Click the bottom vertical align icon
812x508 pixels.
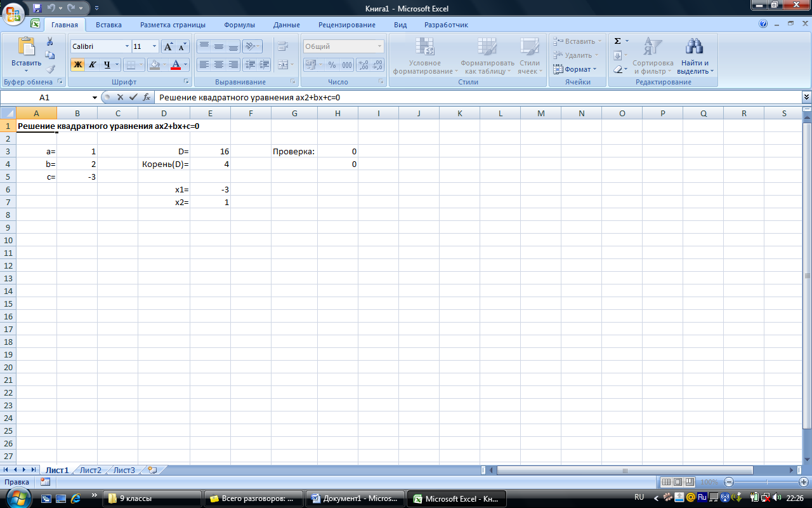(233, 46)
